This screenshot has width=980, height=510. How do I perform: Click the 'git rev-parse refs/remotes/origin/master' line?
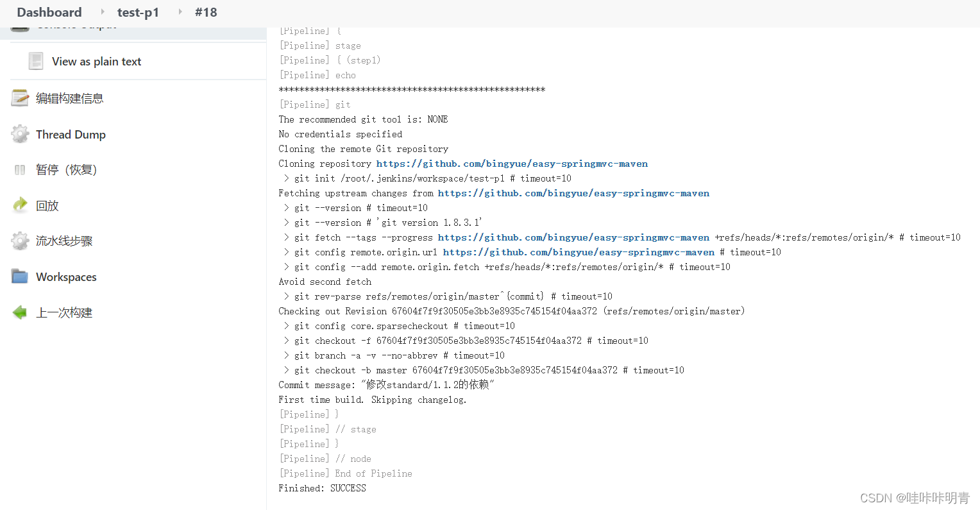tap(448, 296)
